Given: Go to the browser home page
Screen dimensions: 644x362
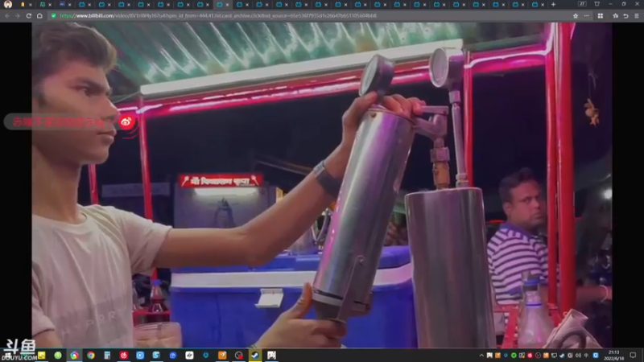Looking at the screenshot, I should click(39, 15).
